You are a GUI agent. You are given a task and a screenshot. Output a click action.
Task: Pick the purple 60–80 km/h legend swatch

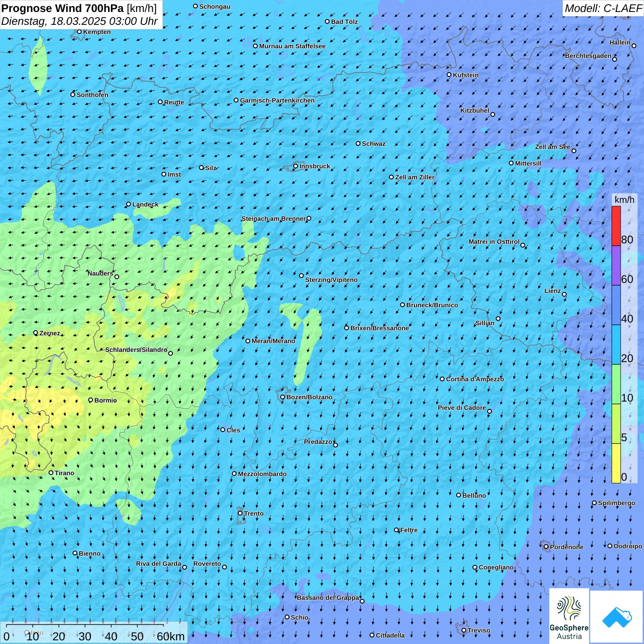click(616, 266)
